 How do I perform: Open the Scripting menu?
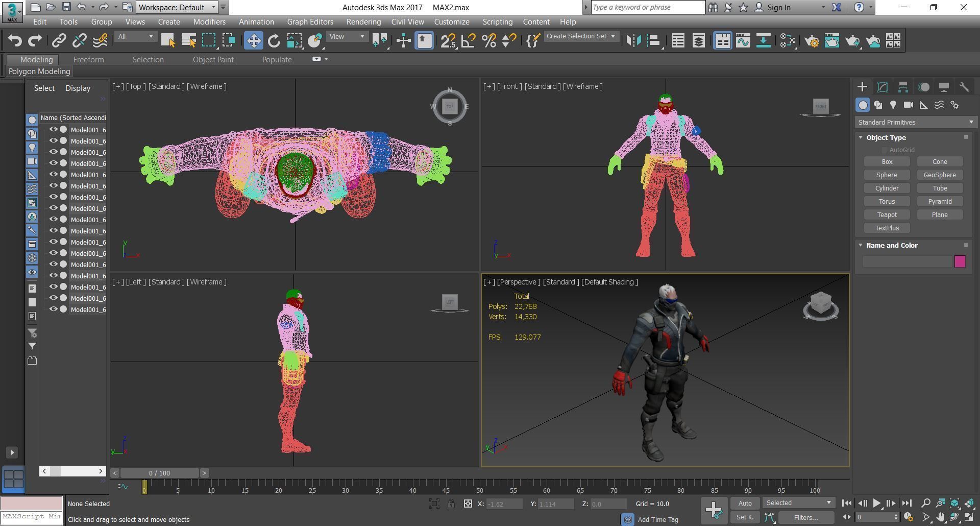(x=497, y=22)
